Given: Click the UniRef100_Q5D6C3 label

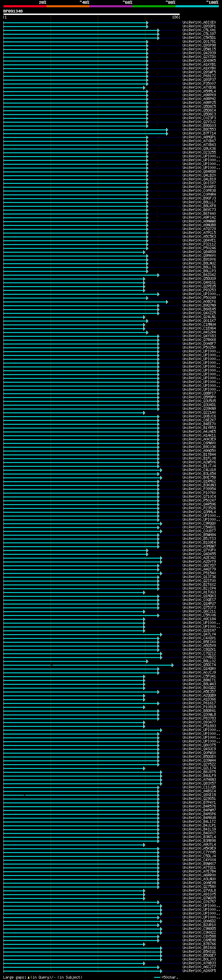Looking at the screenshot, I should [x=199, y=114].
